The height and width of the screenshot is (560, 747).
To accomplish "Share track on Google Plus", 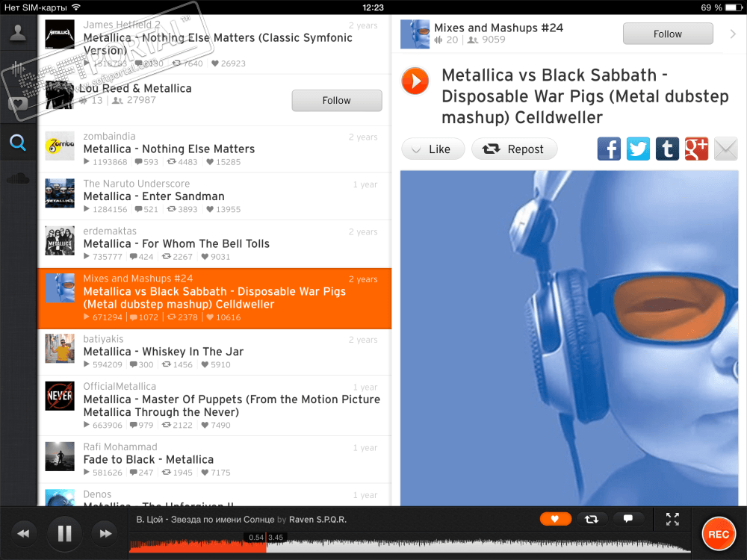I will 696,149.
